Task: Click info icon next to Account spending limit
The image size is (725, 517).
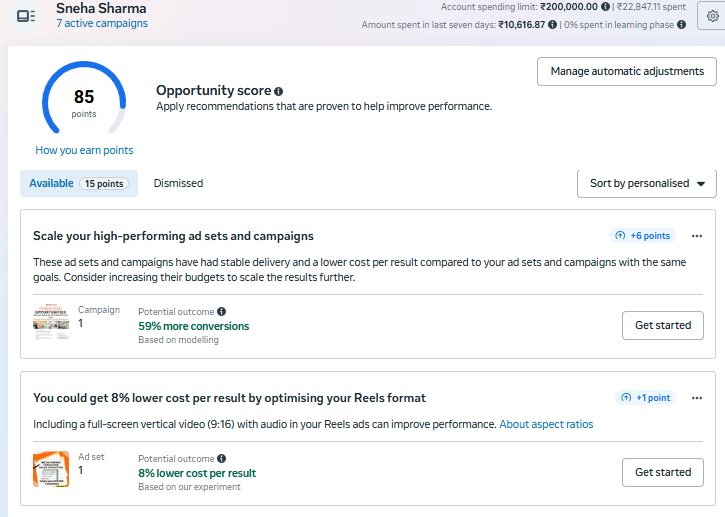Action: coord(606,7)
